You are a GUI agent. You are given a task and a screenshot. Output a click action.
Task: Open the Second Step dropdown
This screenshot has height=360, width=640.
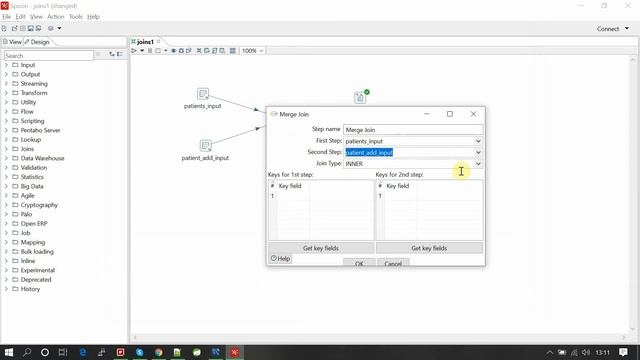478,152
